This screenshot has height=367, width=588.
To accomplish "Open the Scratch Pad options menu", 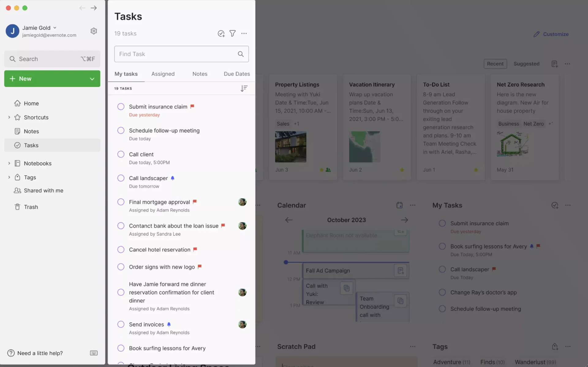I will pyautogui.click(x=412, y=346).
